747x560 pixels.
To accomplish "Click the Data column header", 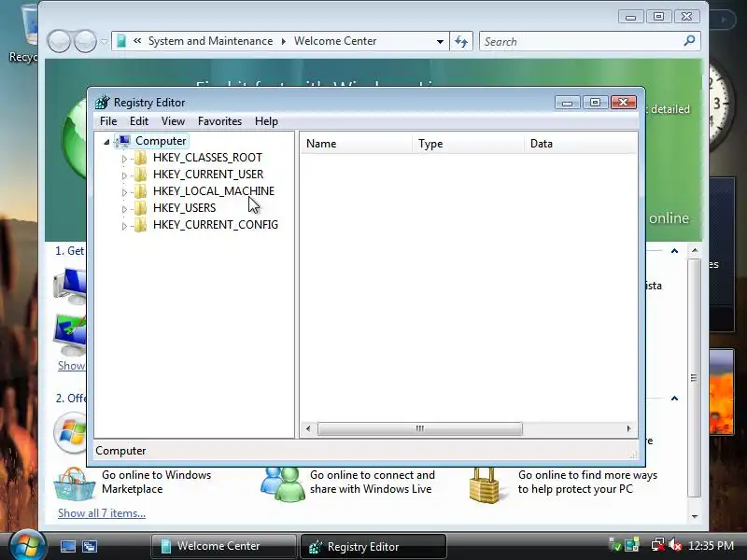I will click(580, 144).
